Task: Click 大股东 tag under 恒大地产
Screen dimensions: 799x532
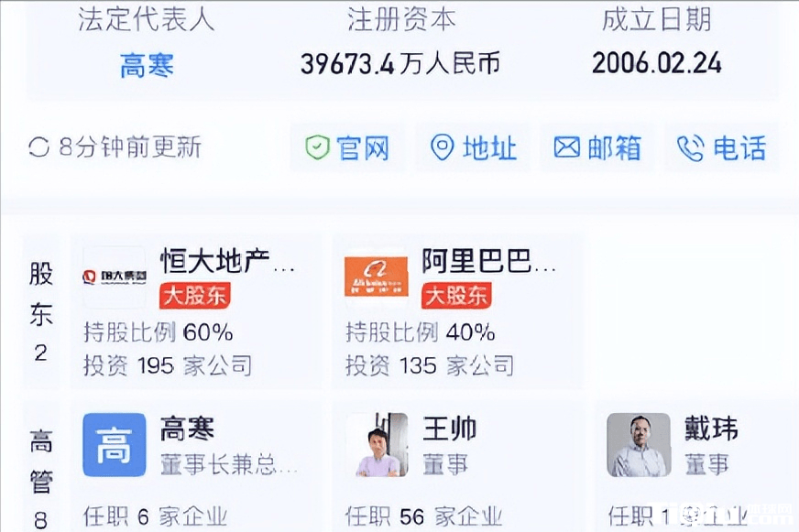Action: [194, 295]
